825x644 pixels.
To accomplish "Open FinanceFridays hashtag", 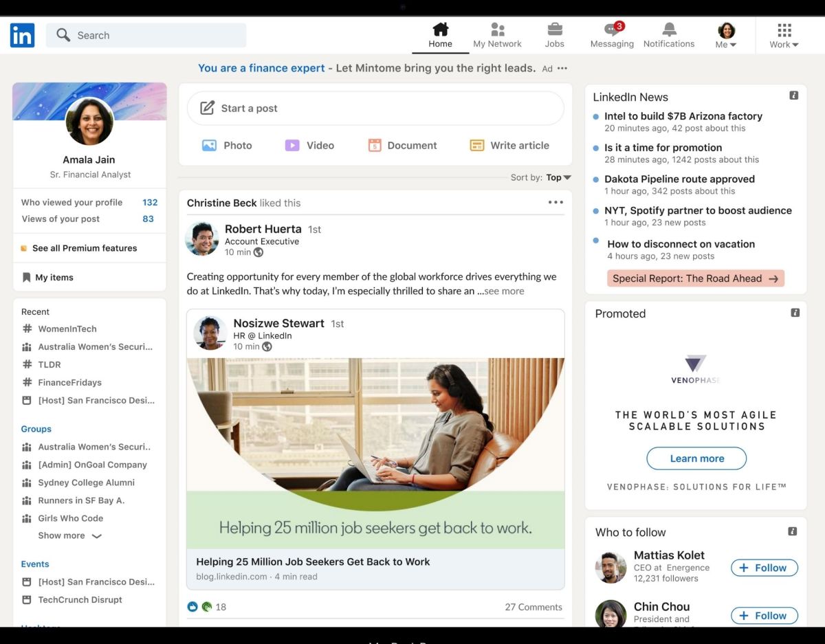I will click(x=69, y=382).
